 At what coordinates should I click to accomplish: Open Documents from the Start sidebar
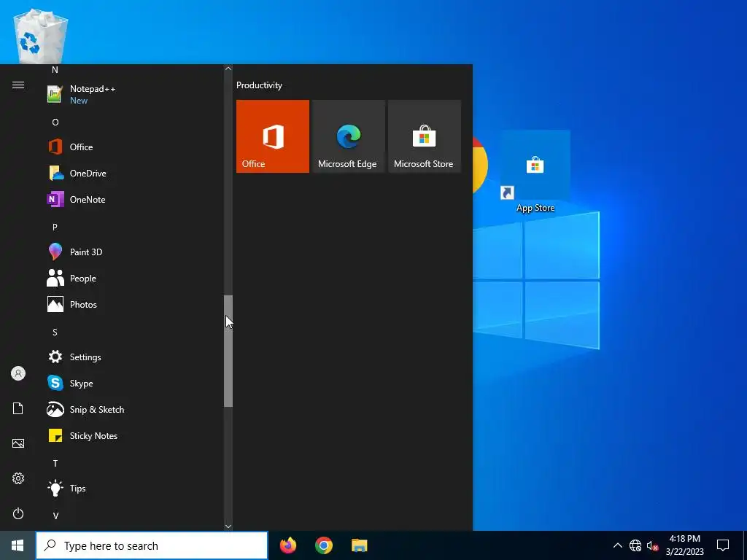18,408
